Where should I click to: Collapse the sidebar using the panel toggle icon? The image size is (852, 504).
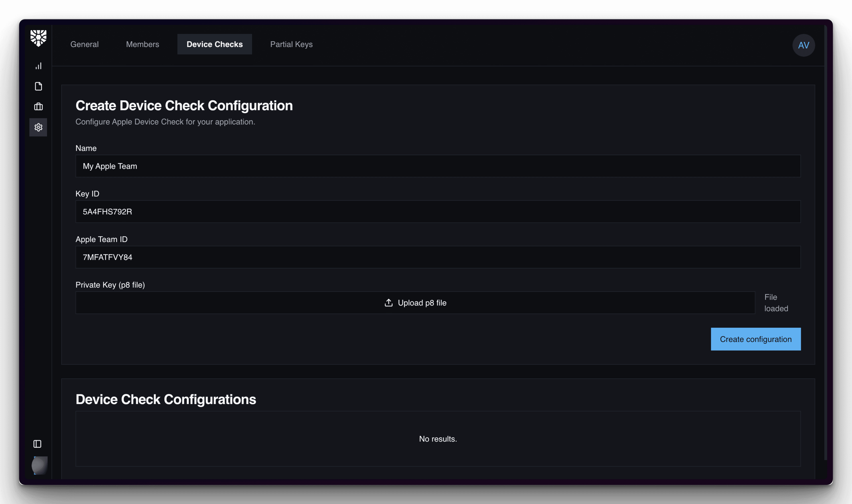(37, 444)
